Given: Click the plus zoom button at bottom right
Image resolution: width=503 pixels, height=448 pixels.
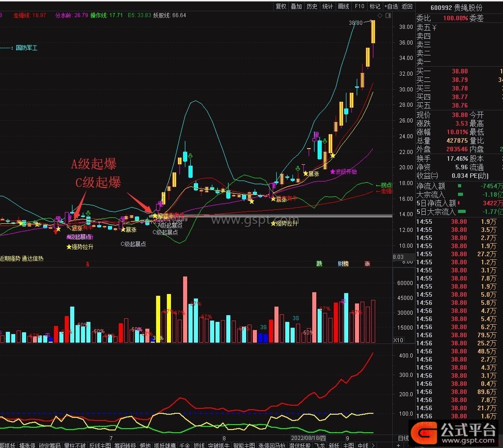Looking at the screenshot, I should pyautogui.click(x=398, y=445).
